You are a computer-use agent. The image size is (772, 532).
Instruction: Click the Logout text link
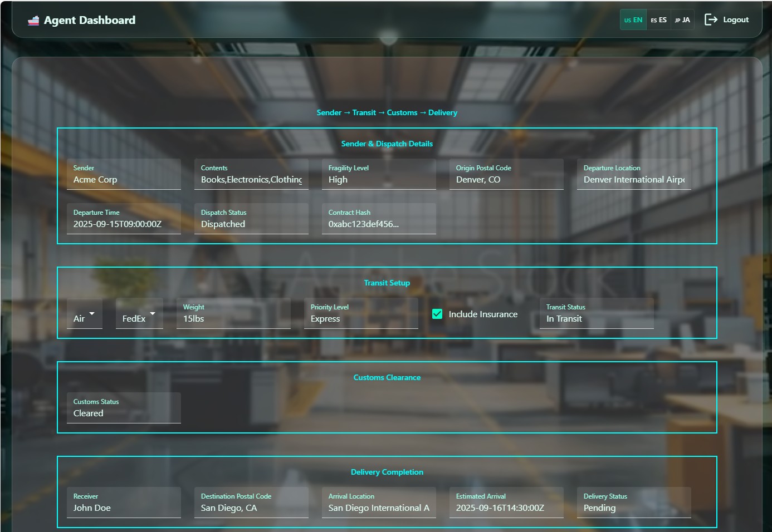[736, 20]
